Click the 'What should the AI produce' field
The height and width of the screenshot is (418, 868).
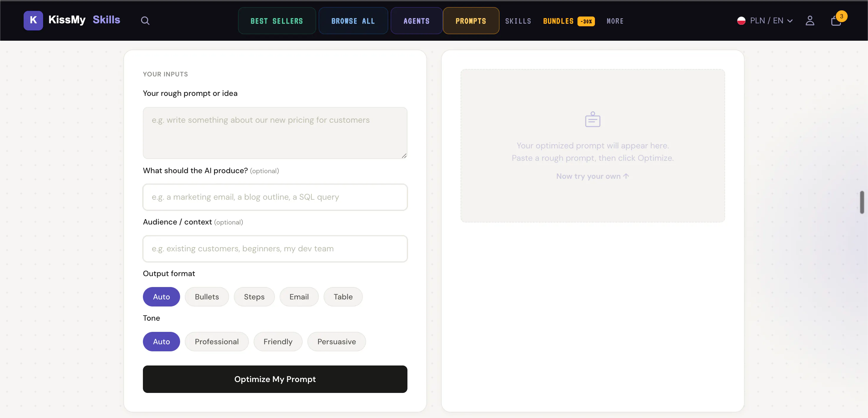[275, 197]
